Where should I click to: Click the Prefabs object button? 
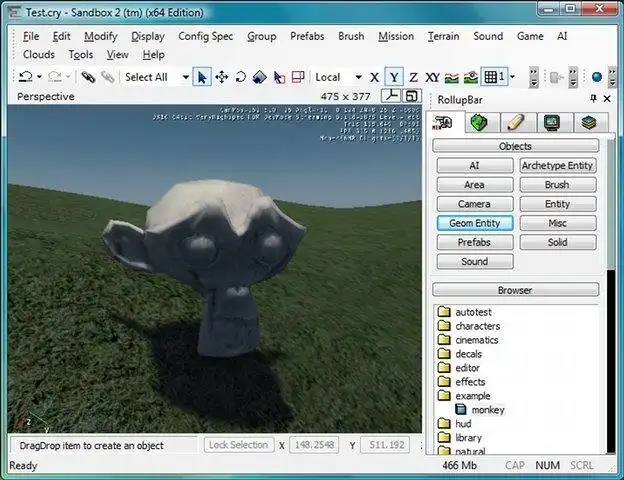(475, 242)
